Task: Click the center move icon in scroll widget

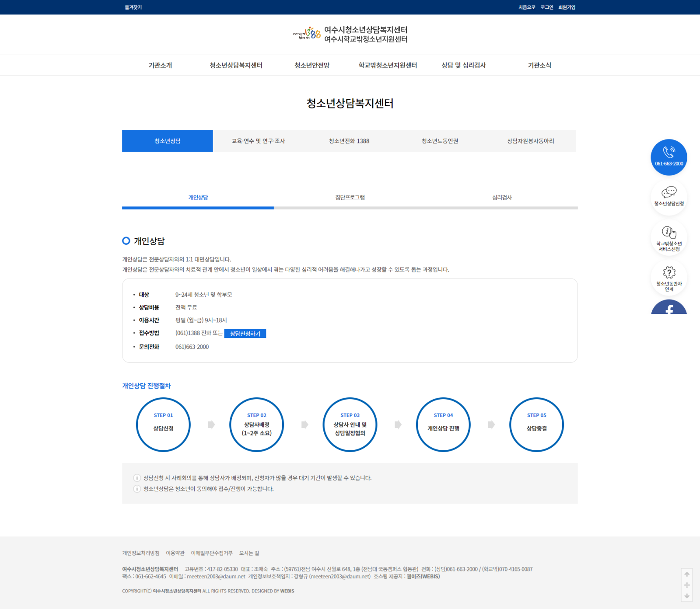Action: (687, 585)
